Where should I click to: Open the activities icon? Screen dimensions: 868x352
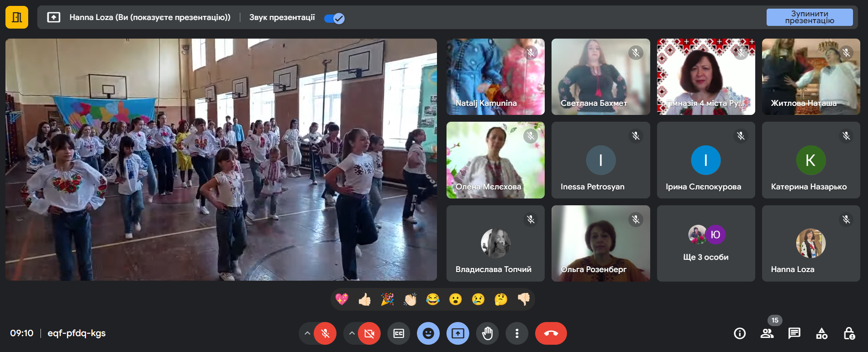822,334
